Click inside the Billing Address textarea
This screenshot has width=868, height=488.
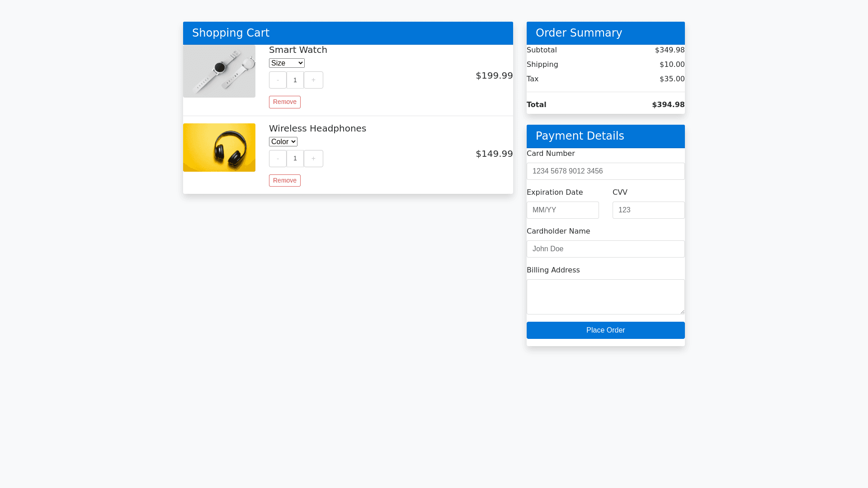pyautogui.click(x=605, y=297)
